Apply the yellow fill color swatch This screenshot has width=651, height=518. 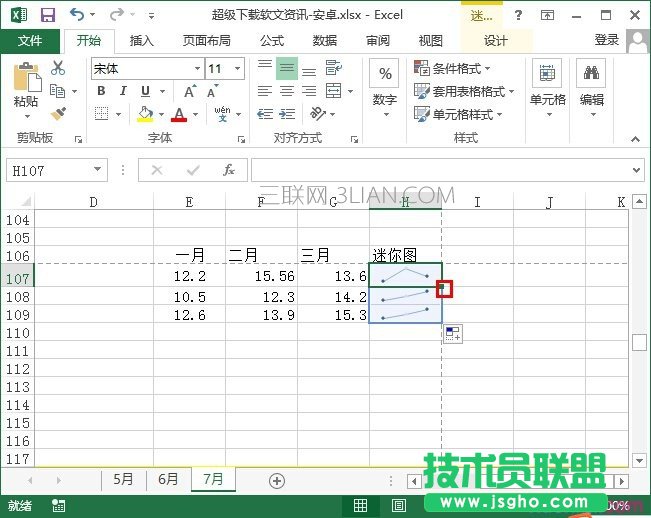pyautogui.click(x=145, y=114)
